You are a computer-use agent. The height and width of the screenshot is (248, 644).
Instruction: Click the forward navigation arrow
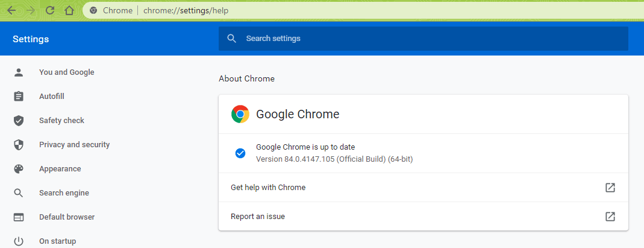(x=31, y=10)
